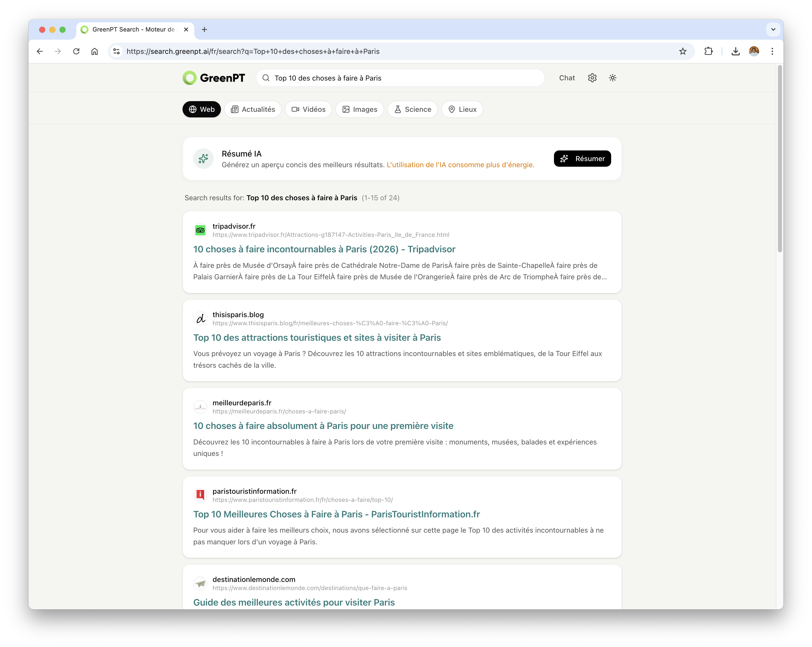Bookmark page with star icon
The width and height of the screenshot is (812, 647).
683,52
